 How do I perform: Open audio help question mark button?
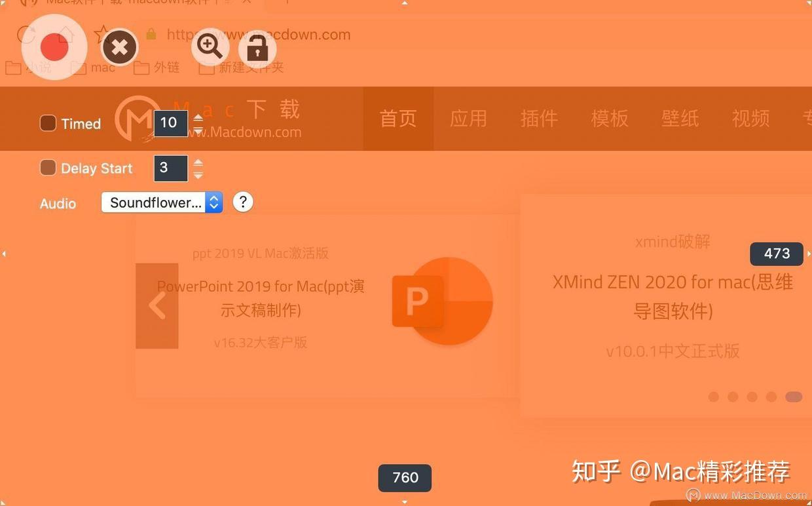point(243,202)
